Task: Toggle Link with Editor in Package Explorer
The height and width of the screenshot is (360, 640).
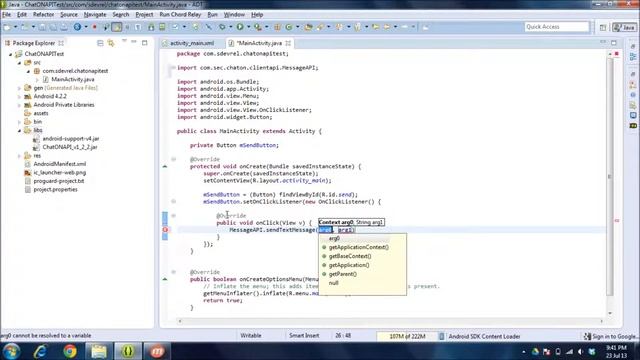Action: tap(111, 43)
